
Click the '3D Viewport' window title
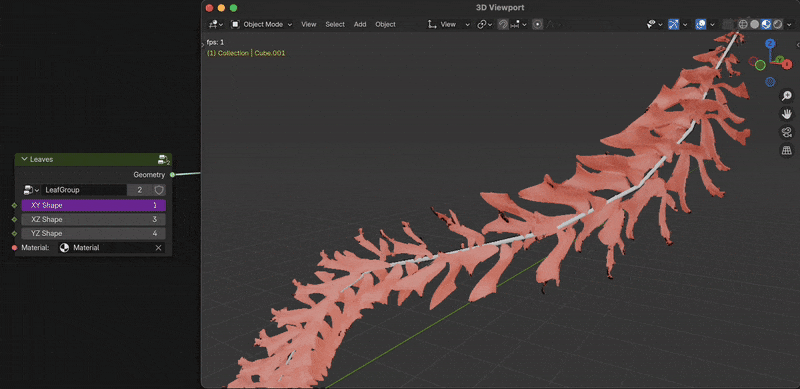[x=500, y=8]
